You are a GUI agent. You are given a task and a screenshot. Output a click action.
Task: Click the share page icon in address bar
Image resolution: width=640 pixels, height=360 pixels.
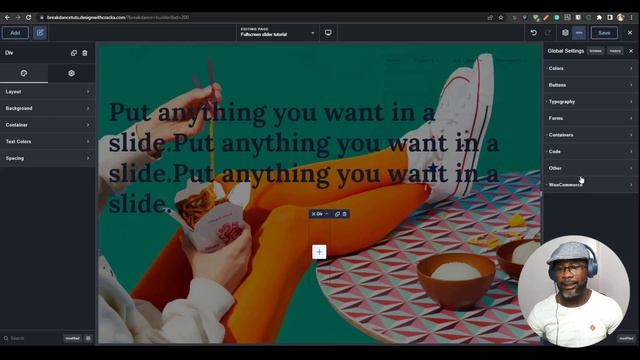click(490, 18)
